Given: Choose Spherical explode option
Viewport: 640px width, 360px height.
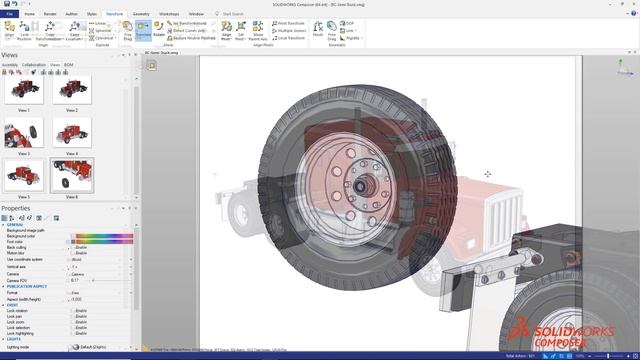Looking at the screenshot, I should [100, 31].
